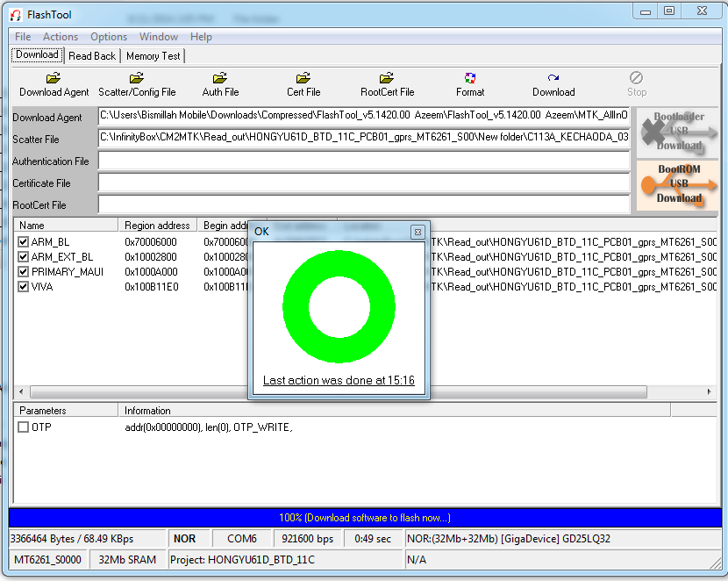Click the MT6261_S0000 chip status cell

47,560
